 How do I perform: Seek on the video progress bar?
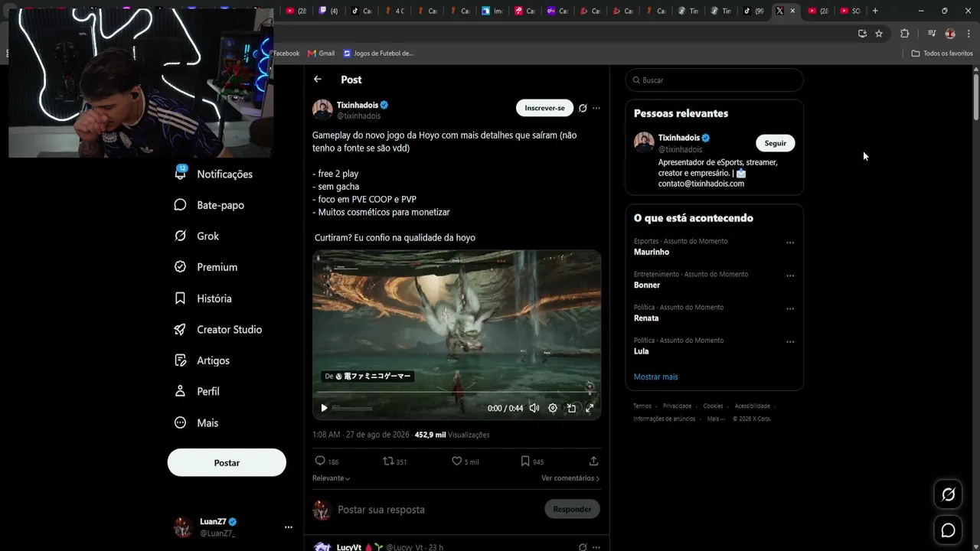click(456, 392)
